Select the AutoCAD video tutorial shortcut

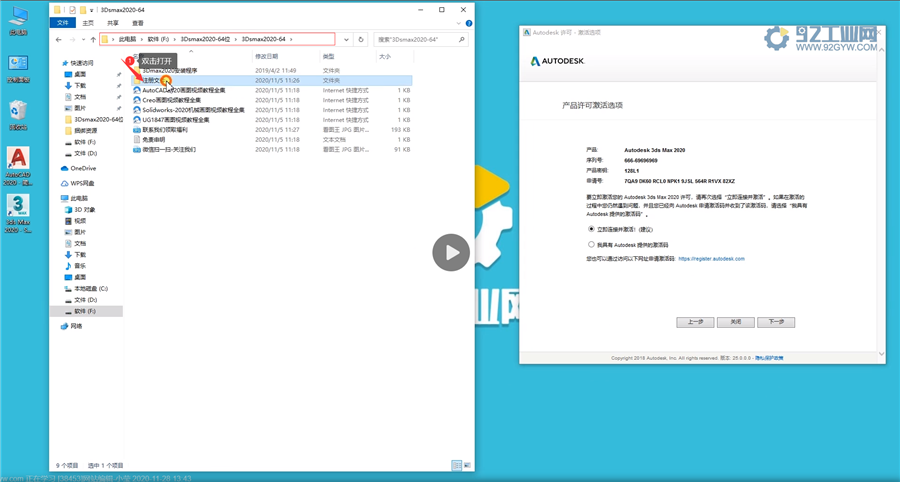click(x=184, y=90)
